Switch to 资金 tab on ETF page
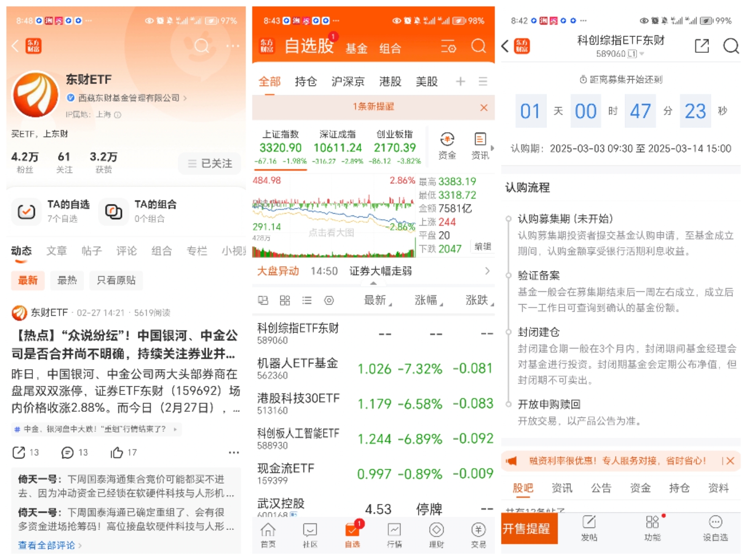Viewport: 747px width, 560px height. tap(640, 488)
